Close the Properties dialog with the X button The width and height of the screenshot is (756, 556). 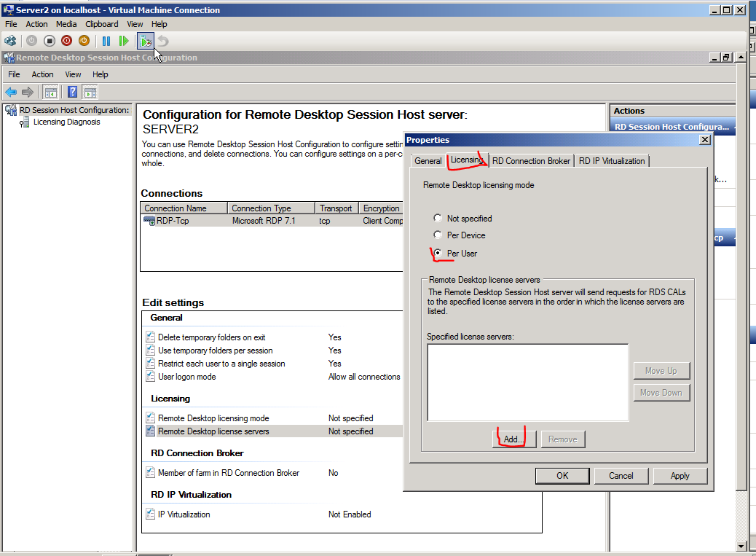pos(705,140)
